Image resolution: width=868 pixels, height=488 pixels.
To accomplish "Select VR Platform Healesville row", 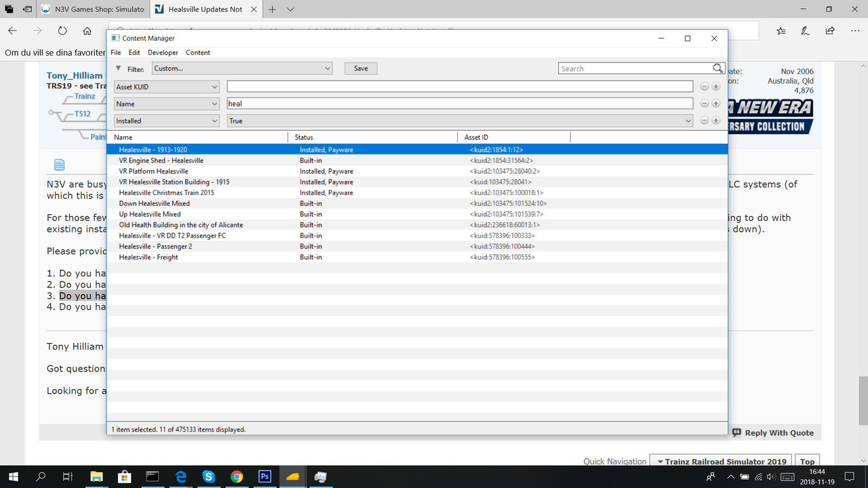I will (417, 171).
